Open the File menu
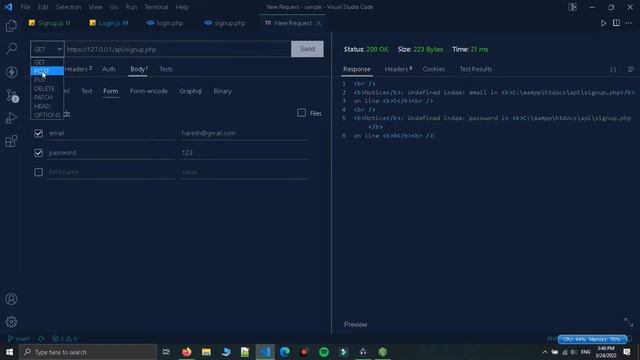Image resolution: width=640 pixels, height=360 pixels. (25, 7)
